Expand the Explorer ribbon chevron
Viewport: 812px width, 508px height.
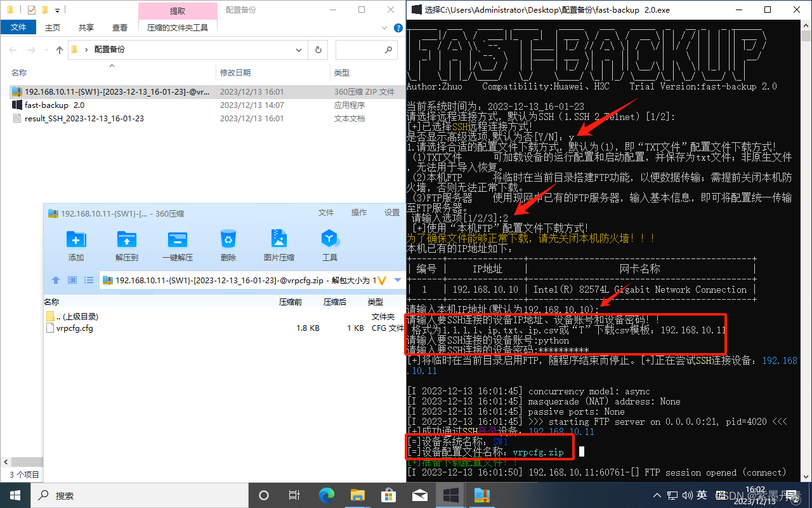385,27
